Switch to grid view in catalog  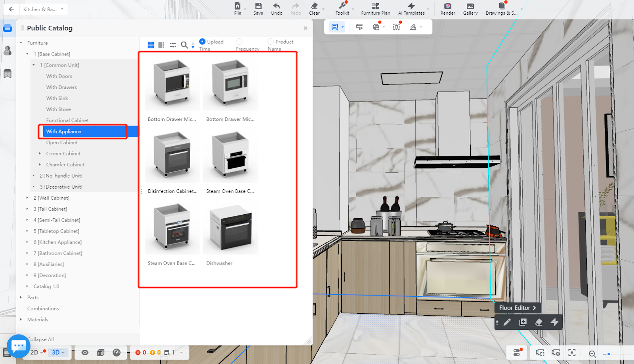pyautogui.click(x=151, y=45)
